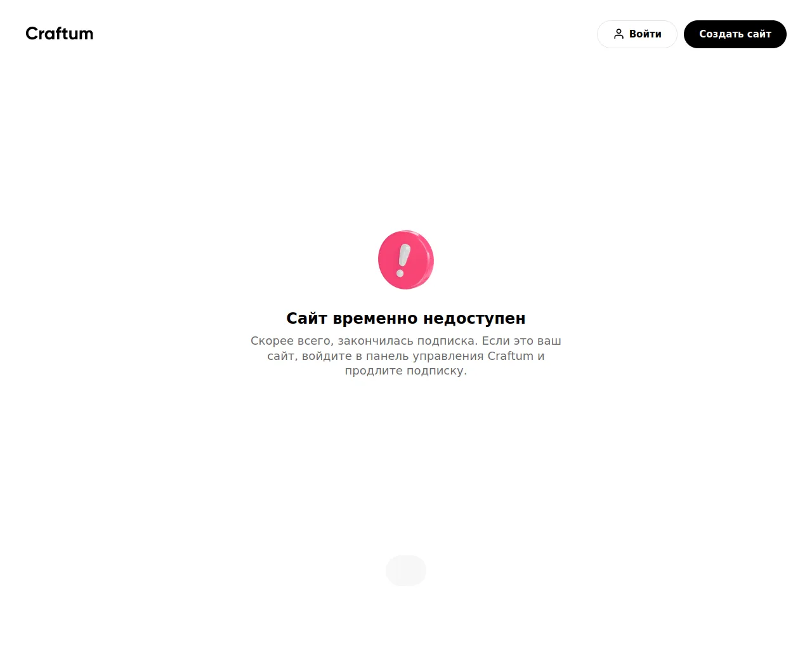Click the phrase Если это ваш in the message

[x=521, y=341]
